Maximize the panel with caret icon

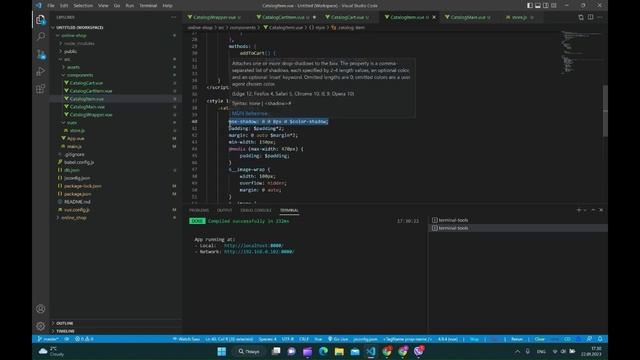(x=593, y=210)
